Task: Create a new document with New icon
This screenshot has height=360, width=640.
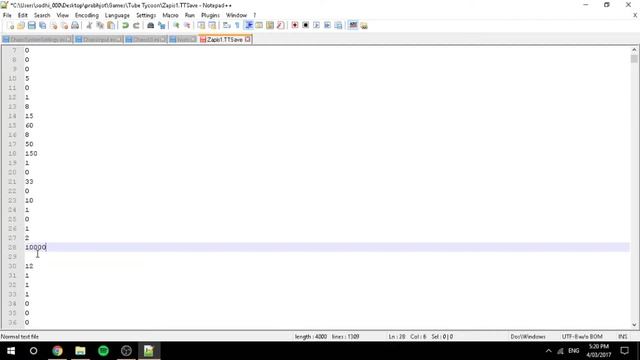Action: tap(11, 26)
